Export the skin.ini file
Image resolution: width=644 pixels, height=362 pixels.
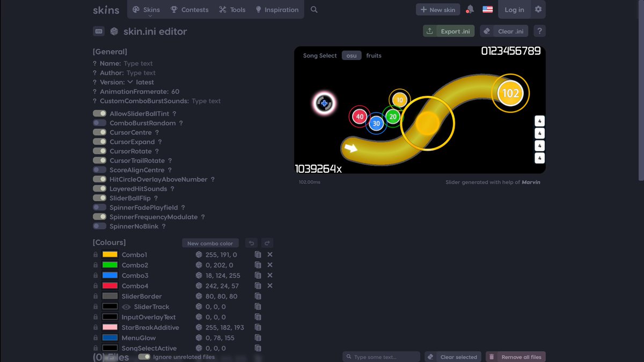coord(449,31)
